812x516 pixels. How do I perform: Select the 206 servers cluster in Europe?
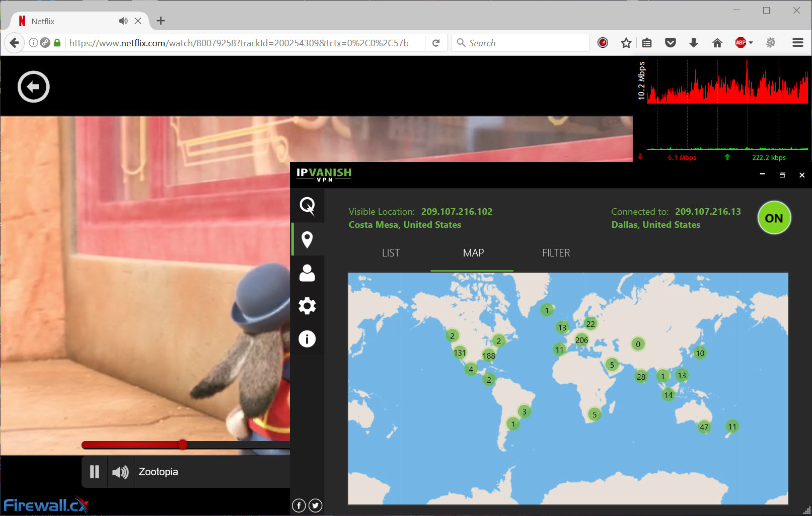tap(581, 340)
